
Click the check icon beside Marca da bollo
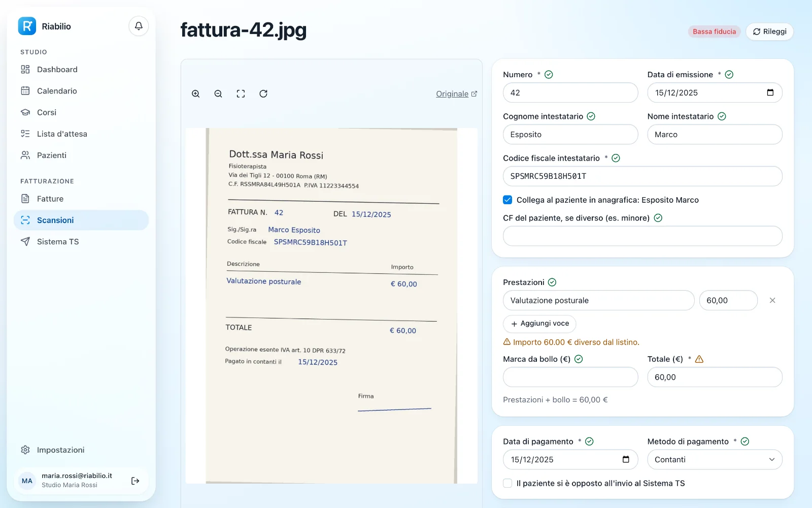(x=579, y=359)
